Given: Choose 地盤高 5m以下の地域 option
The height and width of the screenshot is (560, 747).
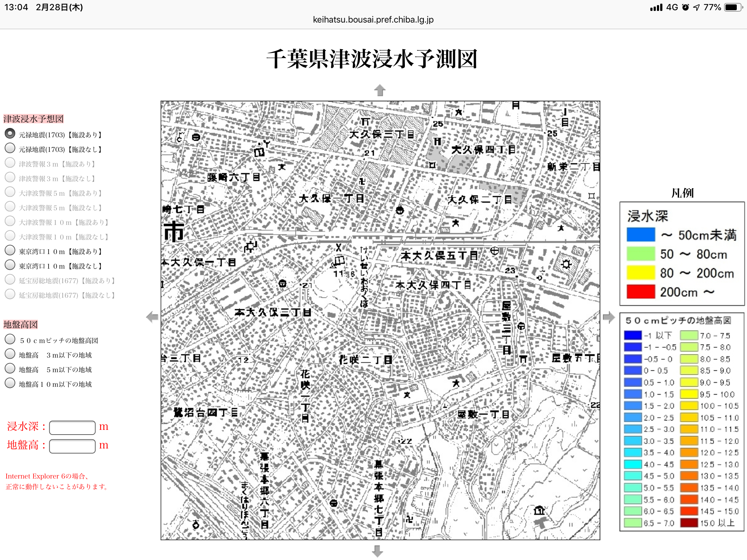Looking at the screenshot, I should tap(10, 369).
